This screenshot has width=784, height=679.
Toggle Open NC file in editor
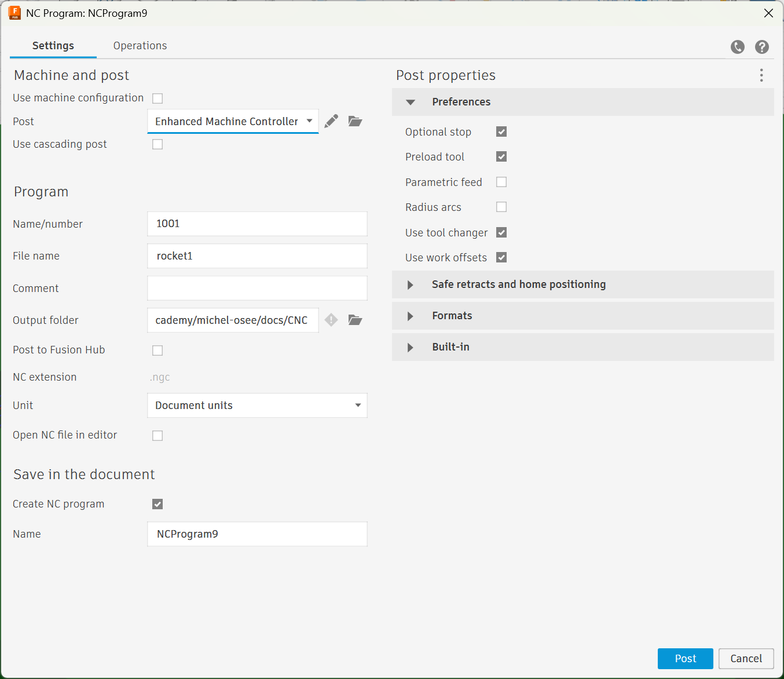[x=157, y=436]
